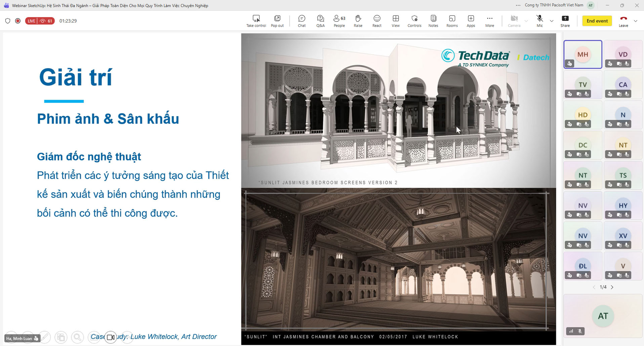
Task: Pop out the shared content
Action: pos(277,21)
